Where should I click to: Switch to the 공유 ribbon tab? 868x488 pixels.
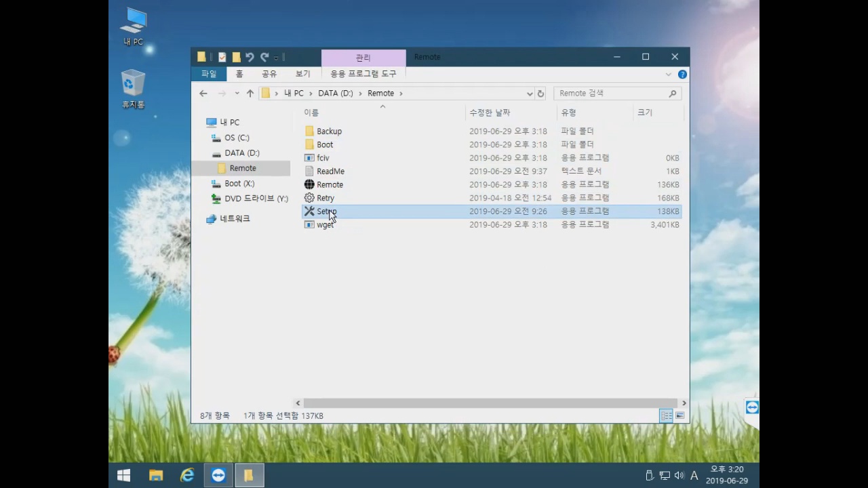pyautogui.click(x=269, y=74)
